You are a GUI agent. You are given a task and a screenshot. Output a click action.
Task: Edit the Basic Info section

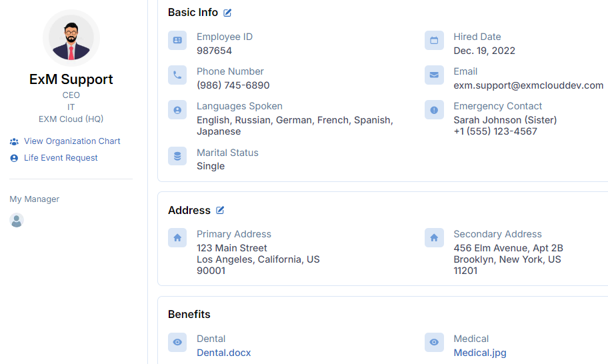click(228, 13)
